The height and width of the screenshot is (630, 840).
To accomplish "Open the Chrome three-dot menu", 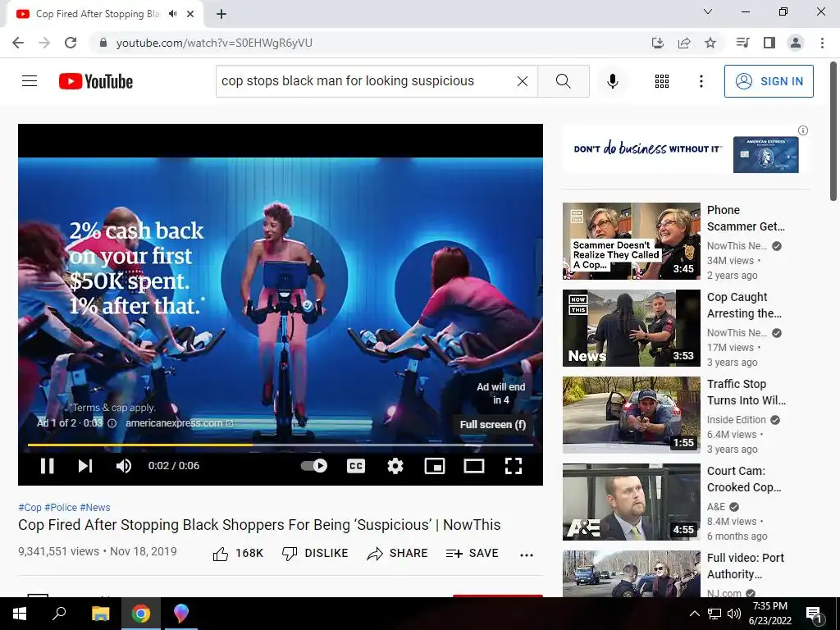I will coord(822,43).
